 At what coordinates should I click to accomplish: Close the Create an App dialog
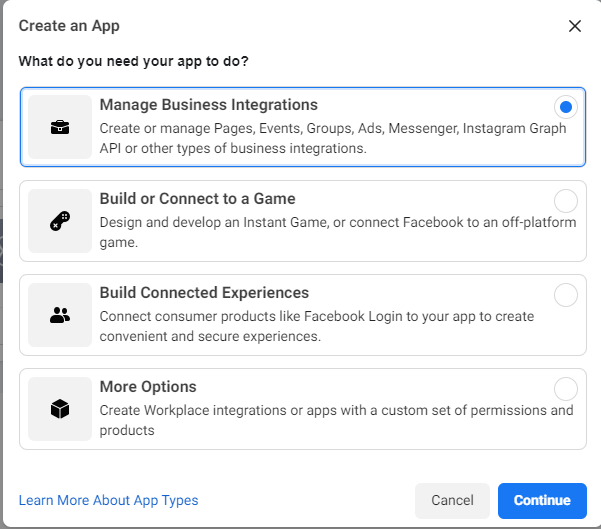[x=575, y=26]
